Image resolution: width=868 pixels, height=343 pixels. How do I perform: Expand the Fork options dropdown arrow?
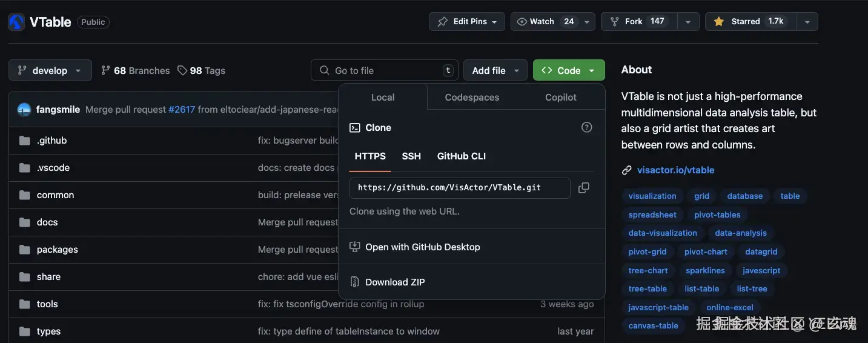tap(687, 22)
